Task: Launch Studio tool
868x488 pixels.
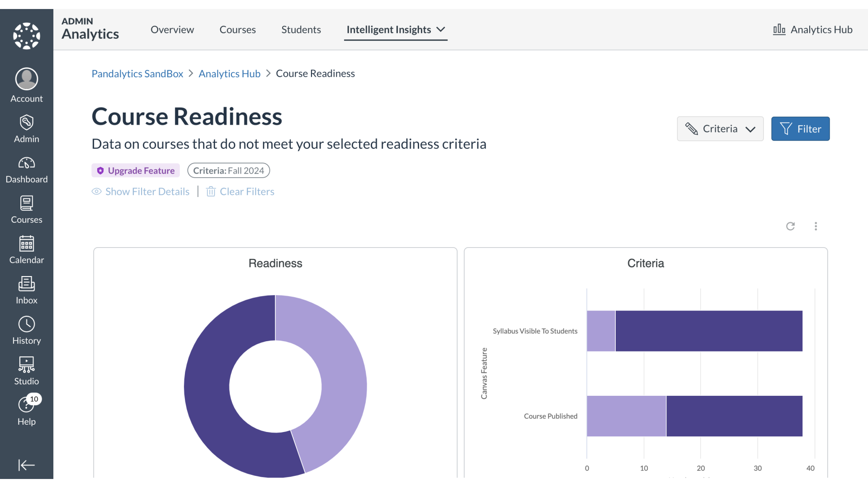Action: click(x=26, y=370)
